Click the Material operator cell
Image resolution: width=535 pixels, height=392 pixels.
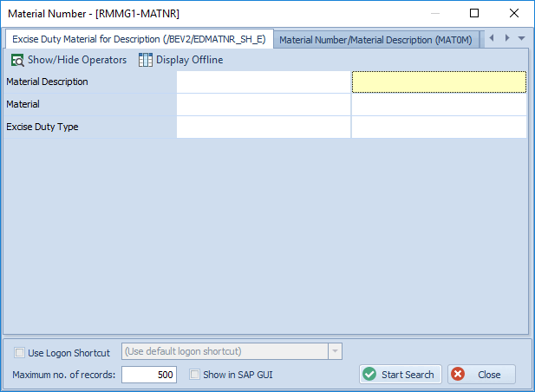click(263, 104)
